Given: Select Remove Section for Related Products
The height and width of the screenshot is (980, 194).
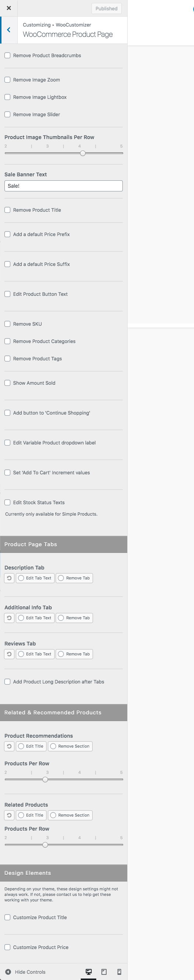Looking at the screenshot, I should (70, 815).
